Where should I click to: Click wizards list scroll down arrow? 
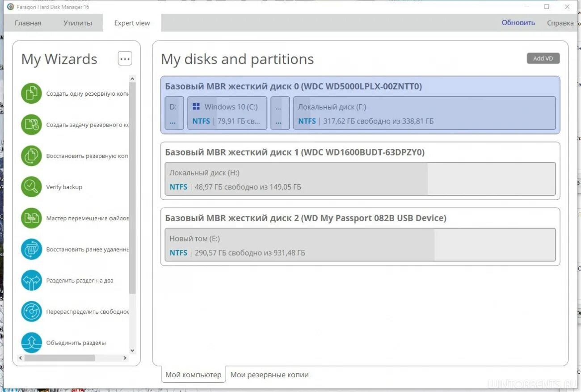[132, 351]
